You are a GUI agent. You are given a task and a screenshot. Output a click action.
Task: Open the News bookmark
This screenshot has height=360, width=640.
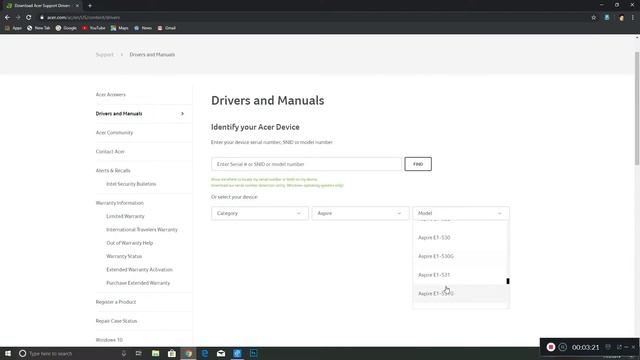[x=143, y=28]
